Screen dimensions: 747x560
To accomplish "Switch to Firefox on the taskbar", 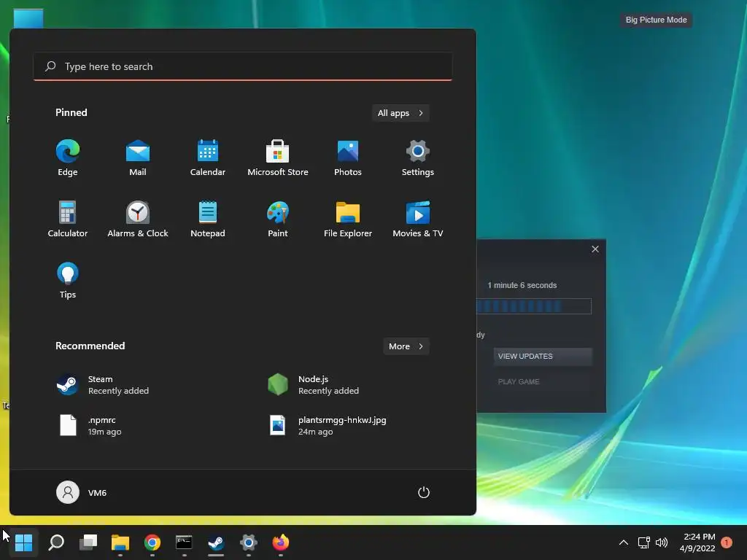I will pos(281,542).
